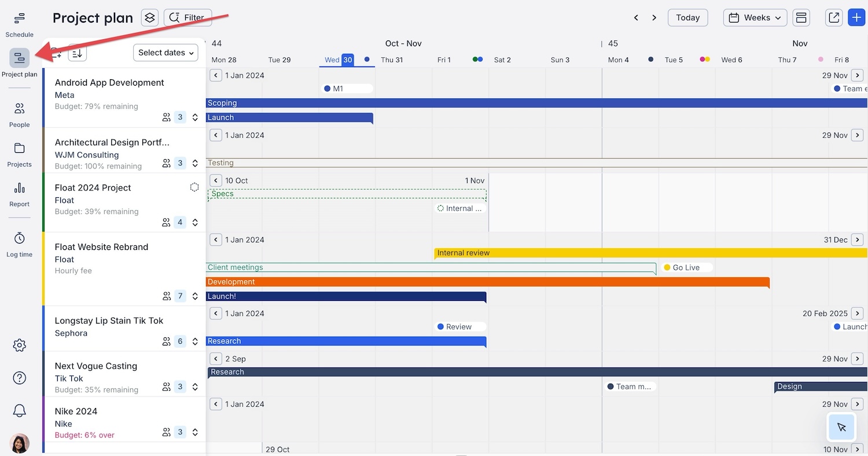Open the Weeks zoom dropdown
Screen dimensions: 868x456
point(755,17)
